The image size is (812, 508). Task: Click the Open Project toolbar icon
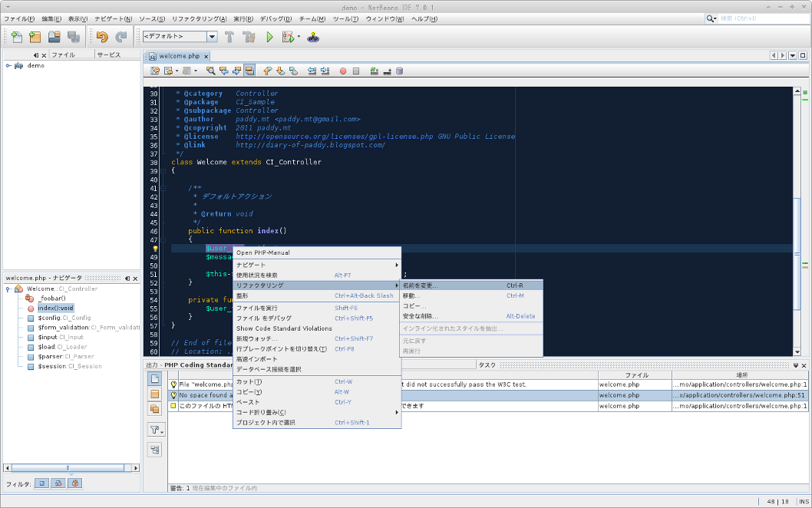tap(54, 37)
